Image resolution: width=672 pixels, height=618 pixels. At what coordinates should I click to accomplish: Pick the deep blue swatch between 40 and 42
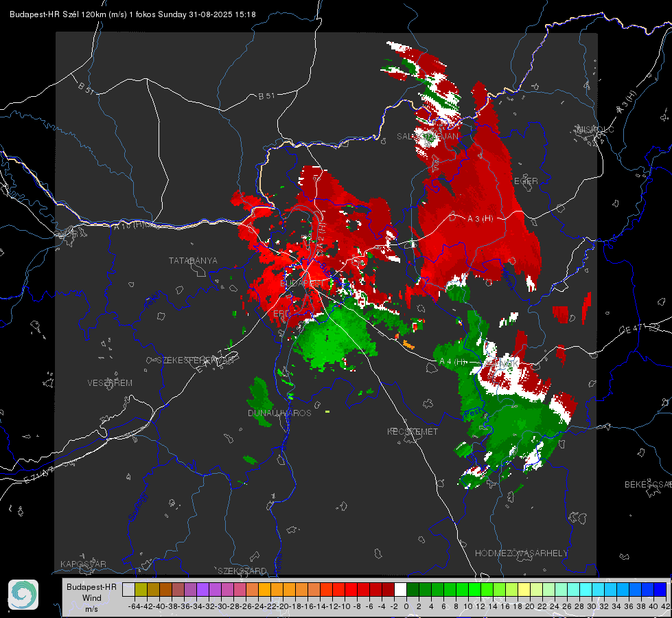point(660,590)
